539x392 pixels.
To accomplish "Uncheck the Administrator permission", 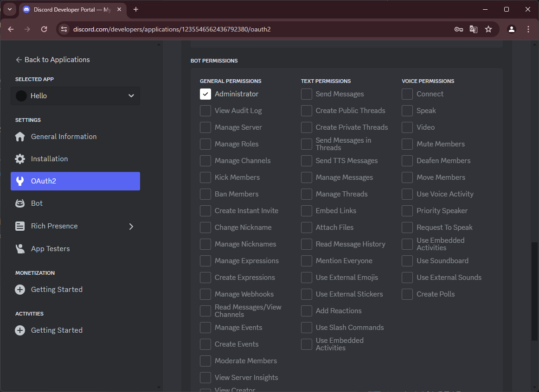I will point(205,94).
